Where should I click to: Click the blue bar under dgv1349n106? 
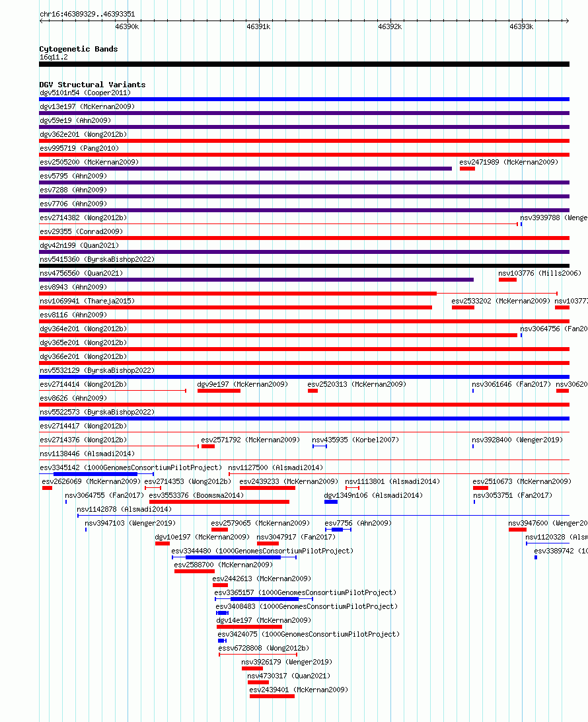click(x=331, y=502)
